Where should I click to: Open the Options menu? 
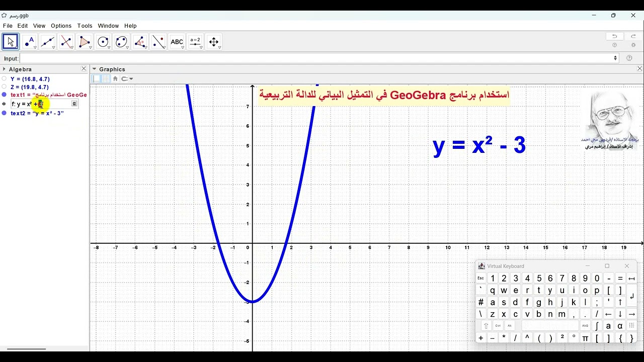(x=61, y=26)
